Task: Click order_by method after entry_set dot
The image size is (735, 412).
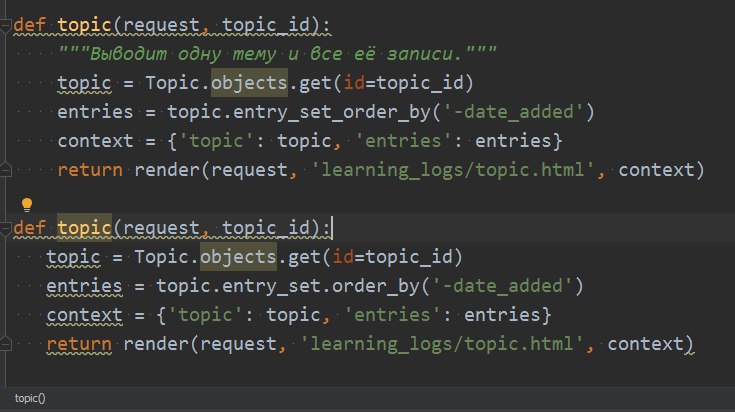Action: (x=375, y=286)
